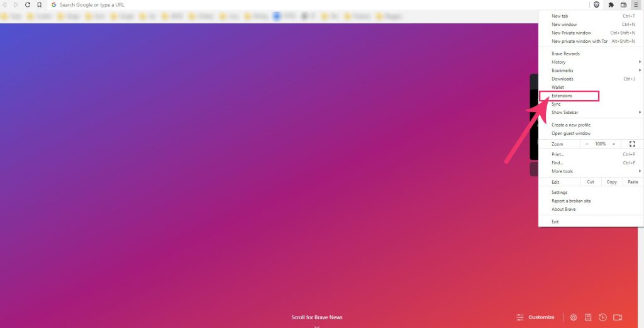Open history clock icon at bottom right
The width and height of the screenshot is (644, 328).
click(602, 317)
